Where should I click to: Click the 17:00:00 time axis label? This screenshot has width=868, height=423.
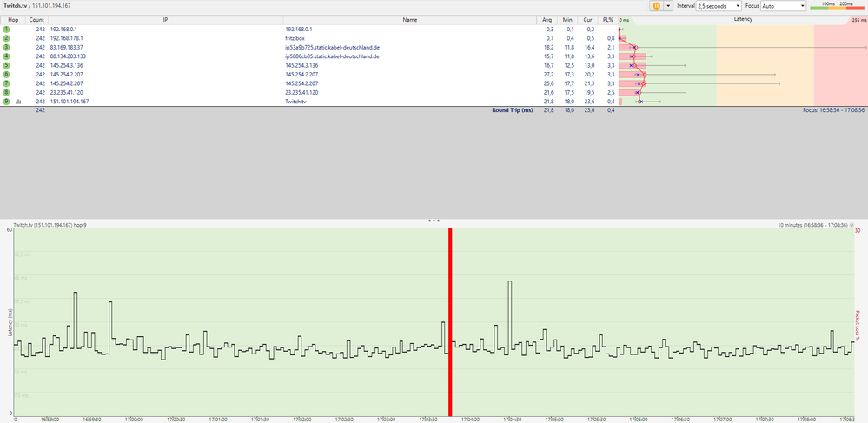click(134, 420)
